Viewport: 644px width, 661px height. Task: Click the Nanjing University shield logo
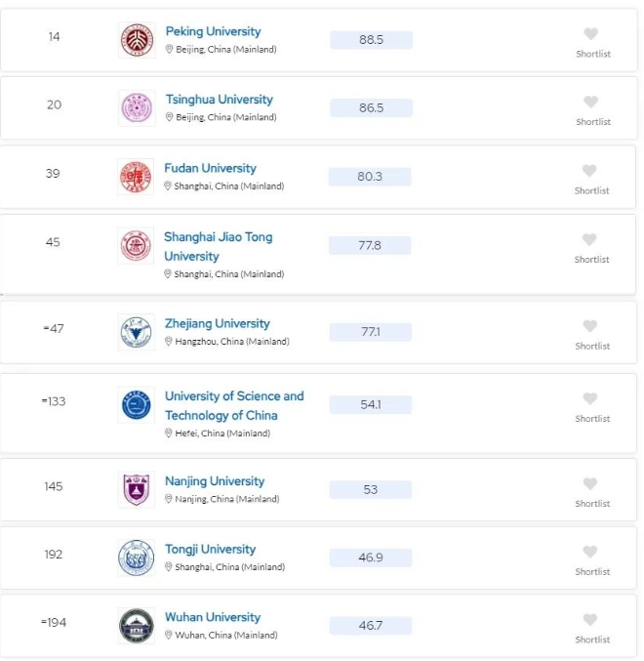(136, 489)
